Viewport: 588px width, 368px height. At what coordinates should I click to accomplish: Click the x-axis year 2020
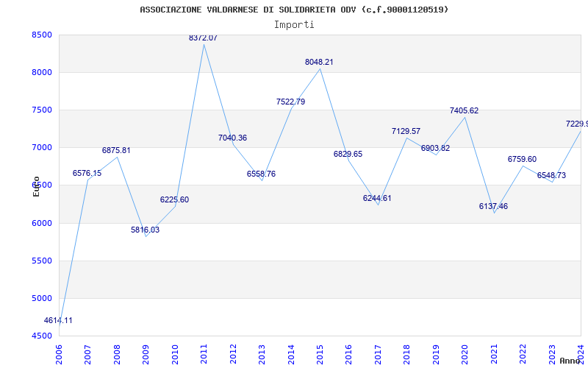[465, 354]
